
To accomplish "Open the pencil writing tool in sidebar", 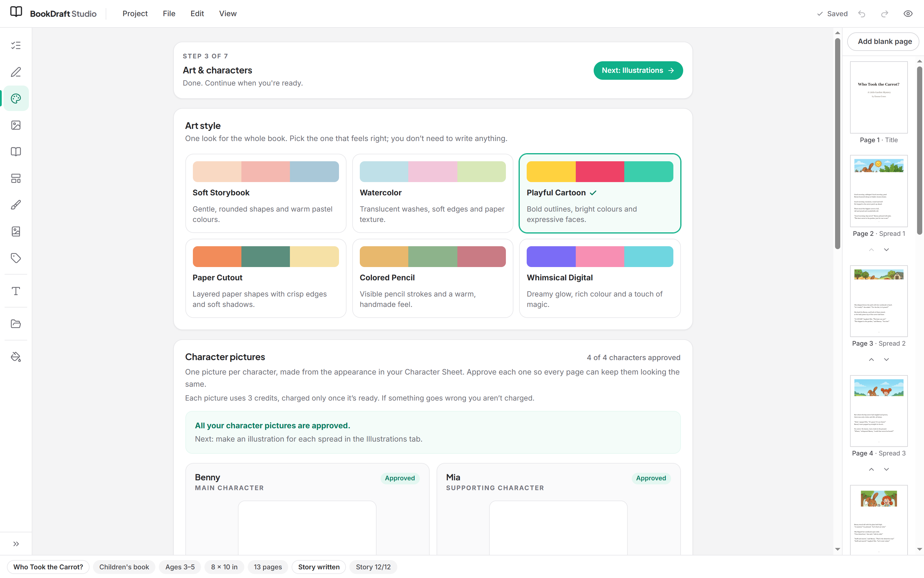I will tap(16, 72).
